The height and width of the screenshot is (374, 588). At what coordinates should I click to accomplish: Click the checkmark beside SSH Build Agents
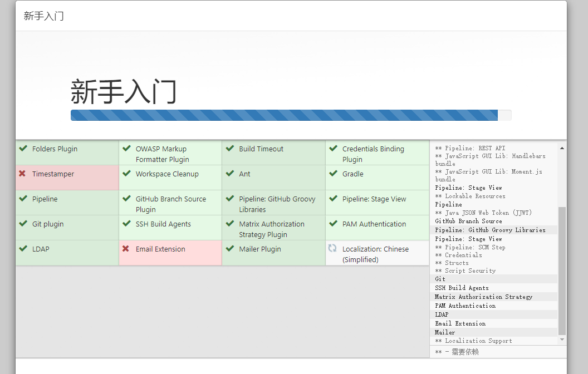point(127,224)
